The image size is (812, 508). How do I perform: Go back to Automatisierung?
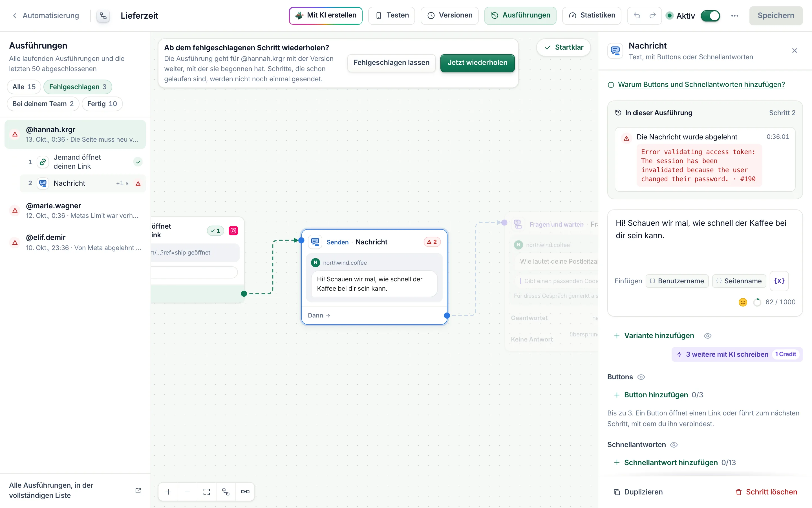[46, 16]
